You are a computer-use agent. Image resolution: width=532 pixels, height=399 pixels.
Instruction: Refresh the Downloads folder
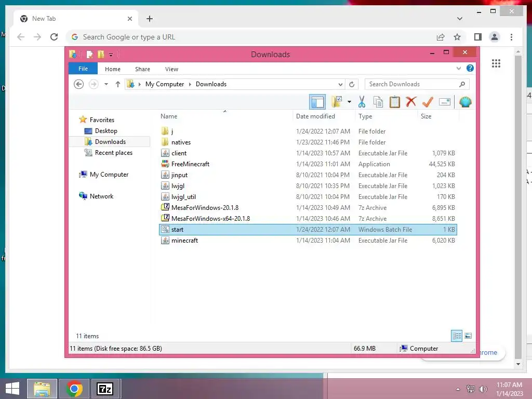pyautogui.click(x=352, y=85)
